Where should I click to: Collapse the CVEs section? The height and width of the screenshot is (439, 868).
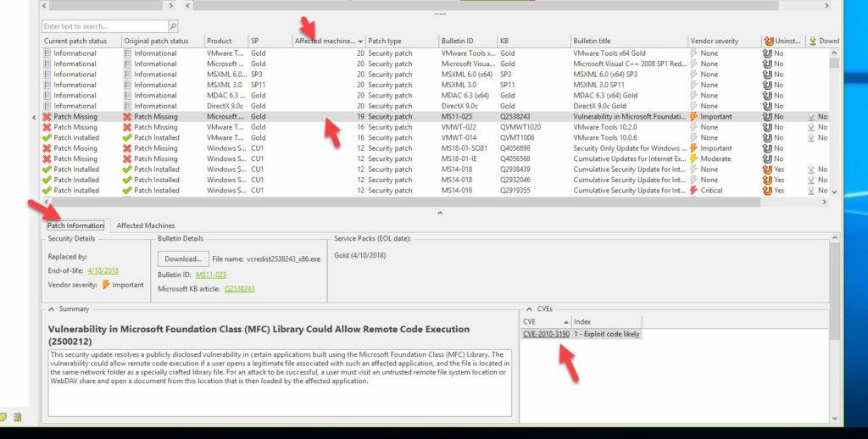[x=529, y=309]
